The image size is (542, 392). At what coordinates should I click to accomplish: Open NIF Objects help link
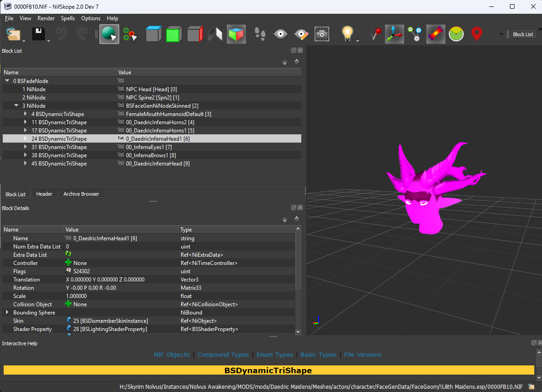(x=172, y=355)
